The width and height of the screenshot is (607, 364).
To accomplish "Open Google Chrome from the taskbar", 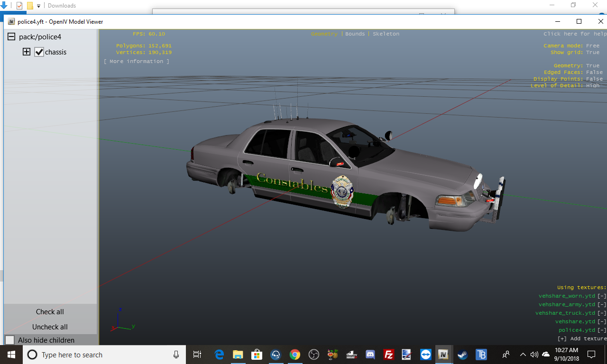I will point(295,355).
